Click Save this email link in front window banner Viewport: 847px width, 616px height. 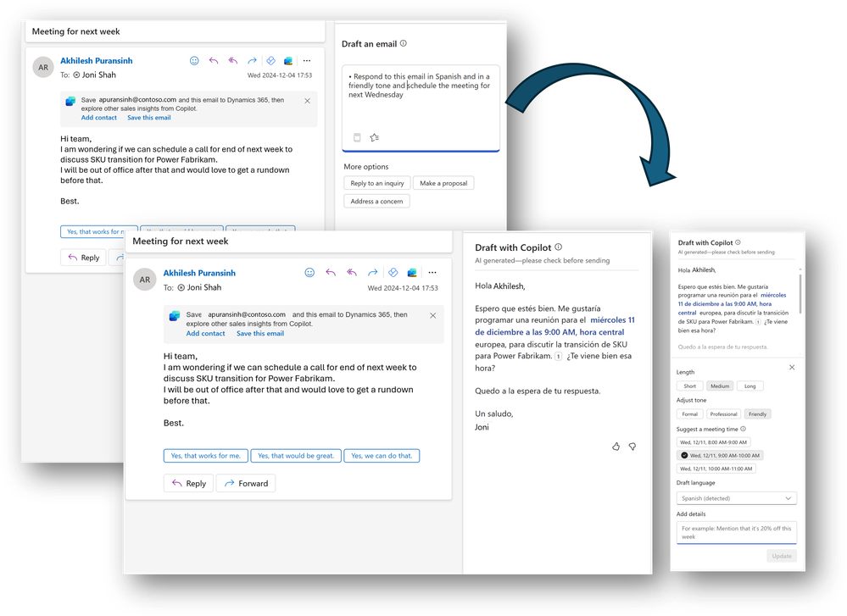(x=259, y=334)
